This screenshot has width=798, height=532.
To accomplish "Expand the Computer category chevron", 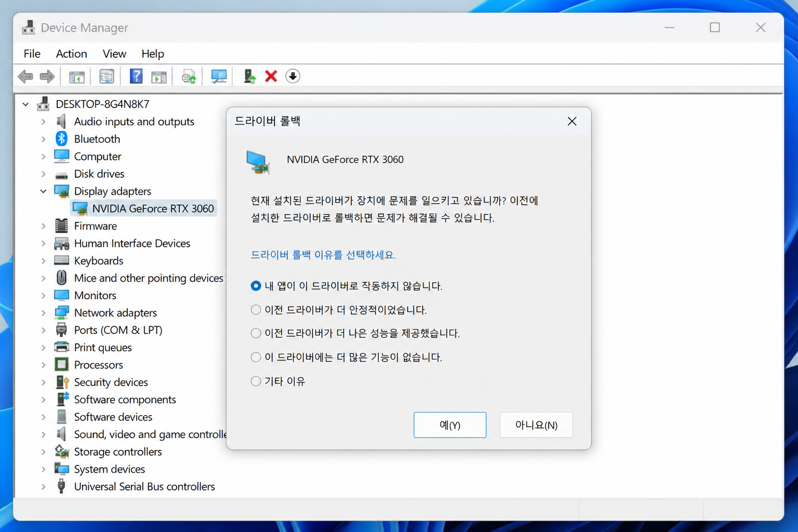I will point(44,156).
